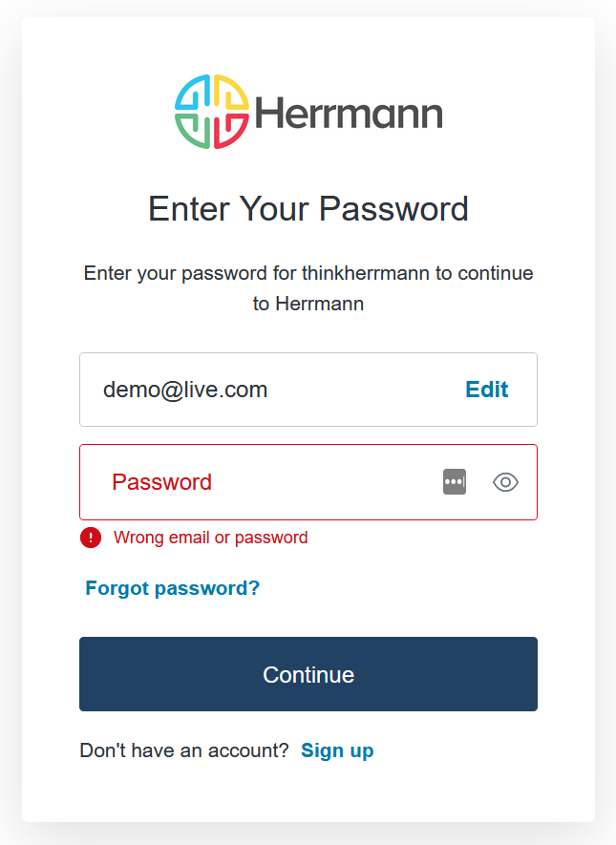Click the Herrmann wordmark text
The image size is (616, 845).
pyautogui.click(x=349, y=115)
